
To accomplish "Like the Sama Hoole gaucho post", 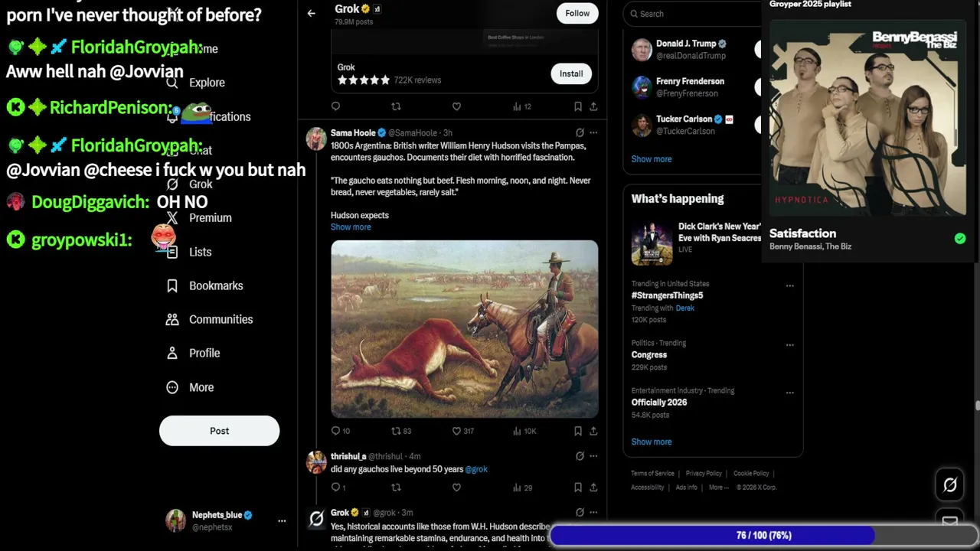I will pos(457,431).
